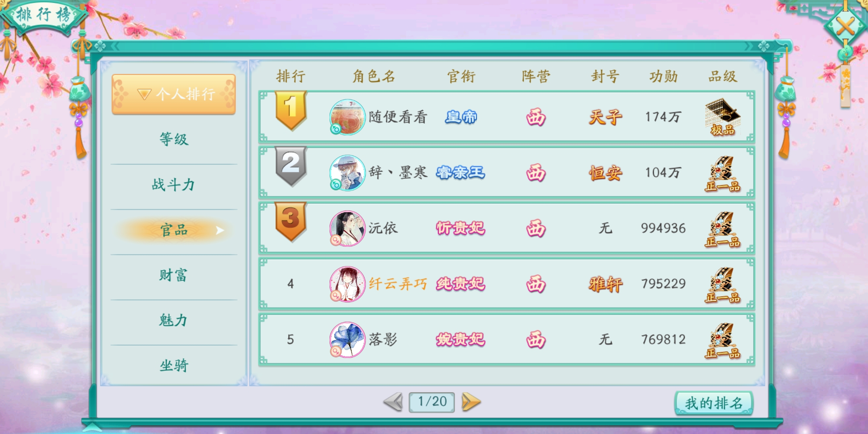Switch to the 战斗力 ranking tab

click(x=174, y=185)
